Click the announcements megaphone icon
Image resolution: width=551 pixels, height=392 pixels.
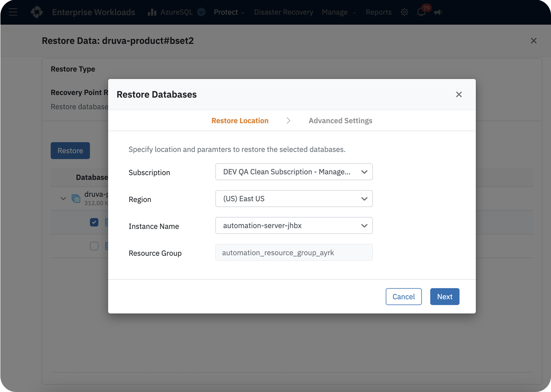[438, 12]
